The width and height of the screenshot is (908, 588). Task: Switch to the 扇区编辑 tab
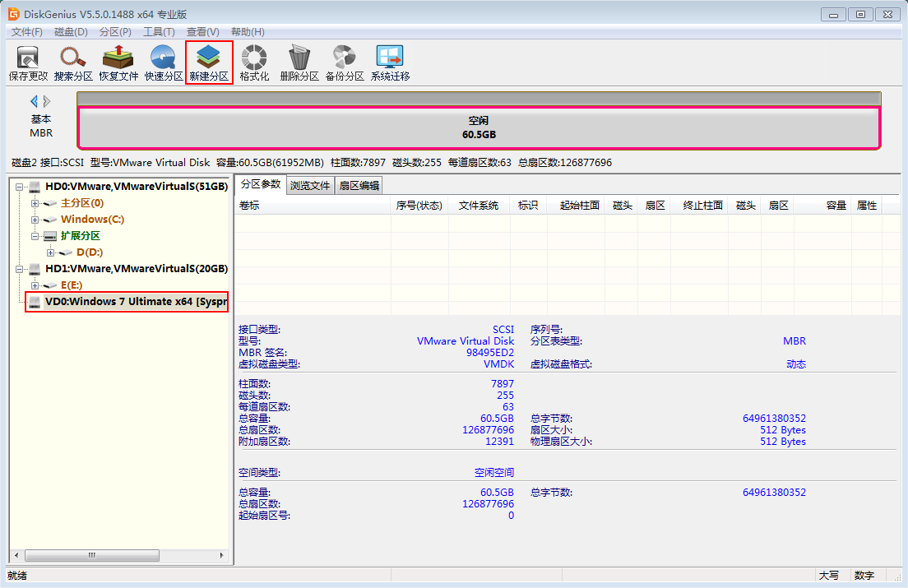point(359,186)
